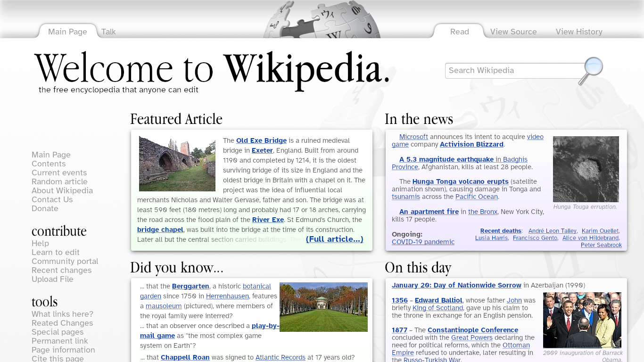Screen dimensions: 644x362
Task: Click the Wikipedia puzzle globe logo
Action: pyautogui.click(x=322, y=20)
